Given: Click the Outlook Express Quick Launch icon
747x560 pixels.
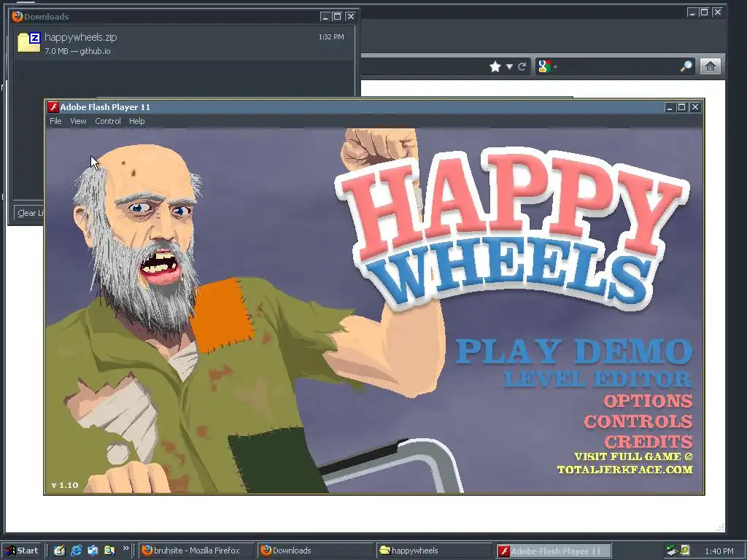Looking at the screenshot, I should [x=93, y=551].
